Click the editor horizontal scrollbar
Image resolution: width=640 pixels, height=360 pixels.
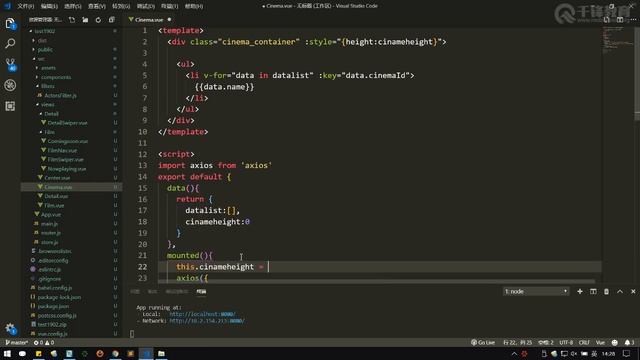[376, 281]
